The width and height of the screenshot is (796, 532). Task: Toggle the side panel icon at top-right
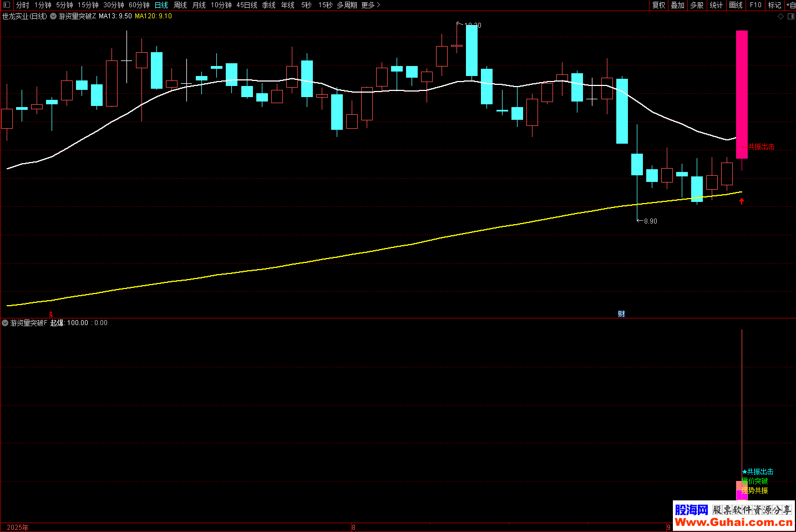(791, 16)
